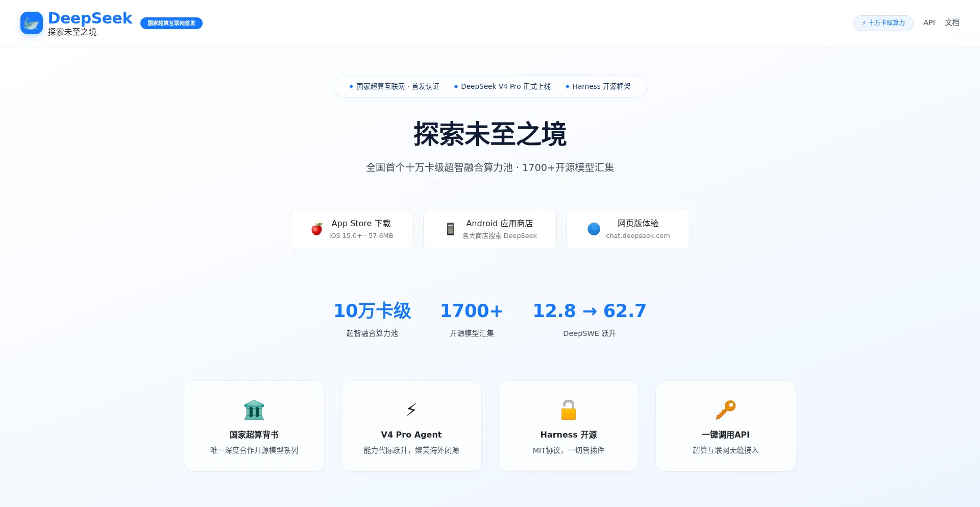Click iOS 15.0+ · 57.6MB text
The width and height of the screenshot is (980, 507).
(361, 236)
